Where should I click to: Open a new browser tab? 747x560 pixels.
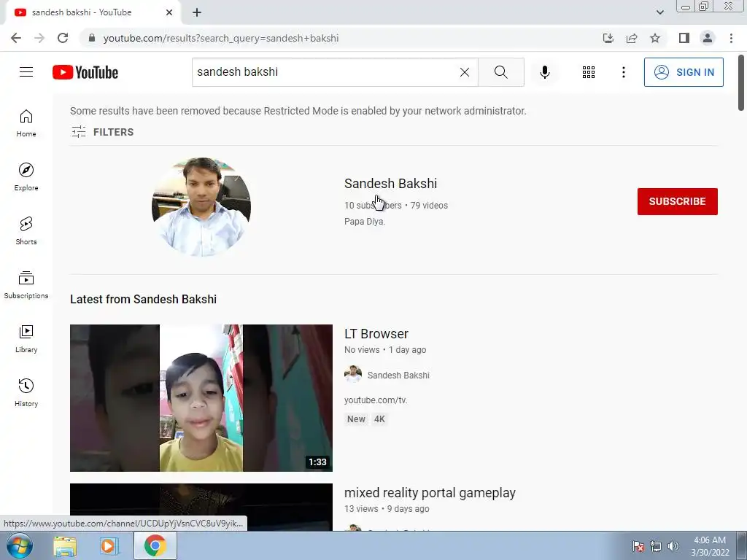click(x=197, y=12)
